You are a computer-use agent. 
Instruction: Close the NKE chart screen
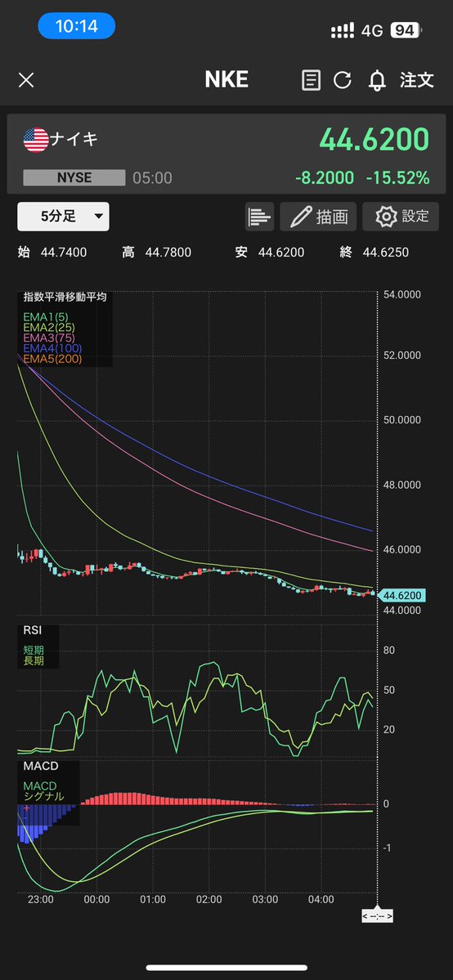(x=25, y=80)
